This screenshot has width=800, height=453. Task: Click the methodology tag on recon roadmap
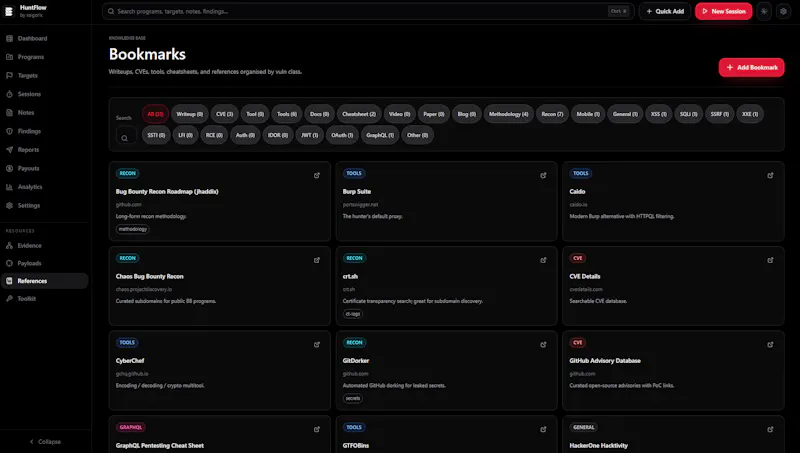(133, 229)
